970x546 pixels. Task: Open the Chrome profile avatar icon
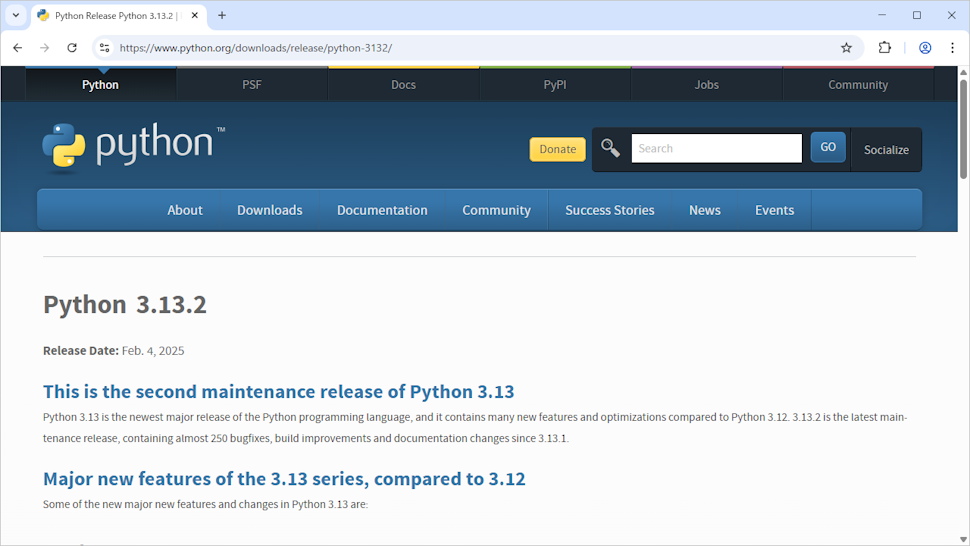tap(925, 48)
